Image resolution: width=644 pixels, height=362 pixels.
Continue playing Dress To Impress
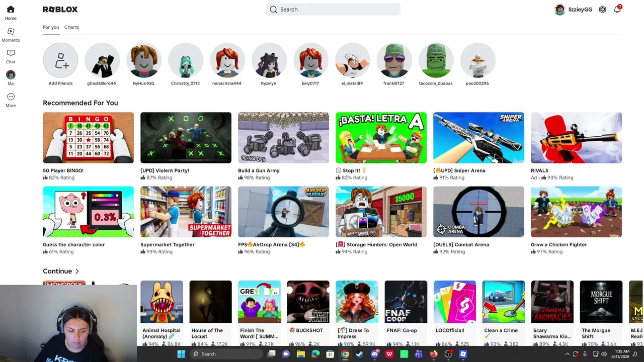coord(357,302)
